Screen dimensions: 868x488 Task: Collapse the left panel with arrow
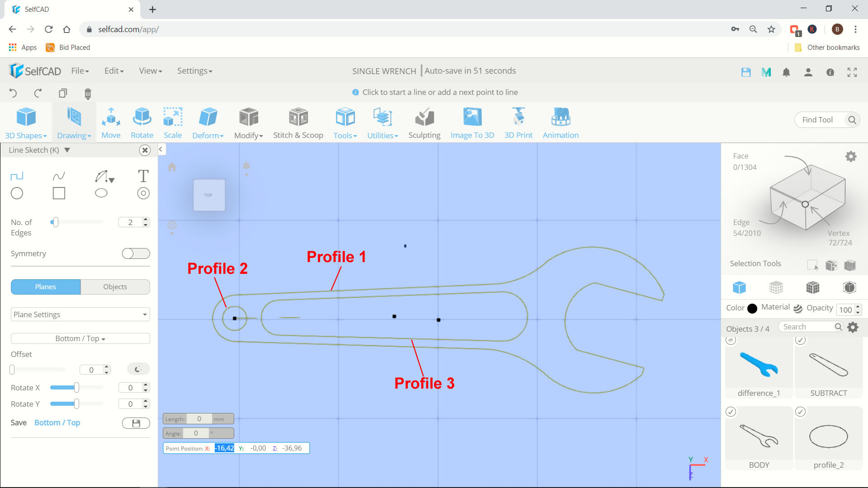tap(161, 149)
